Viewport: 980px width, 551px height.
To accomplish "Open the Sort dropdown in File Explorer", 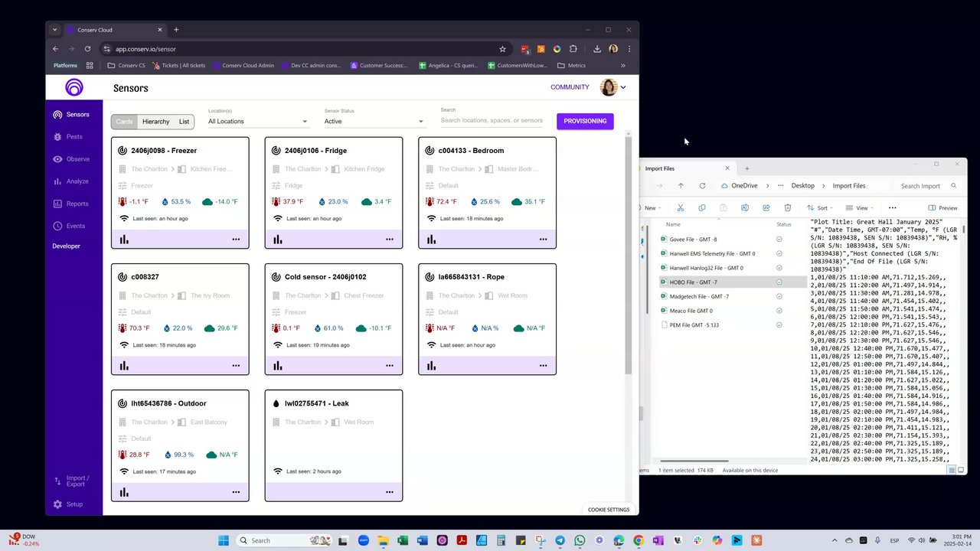I will tap(821, 207).
